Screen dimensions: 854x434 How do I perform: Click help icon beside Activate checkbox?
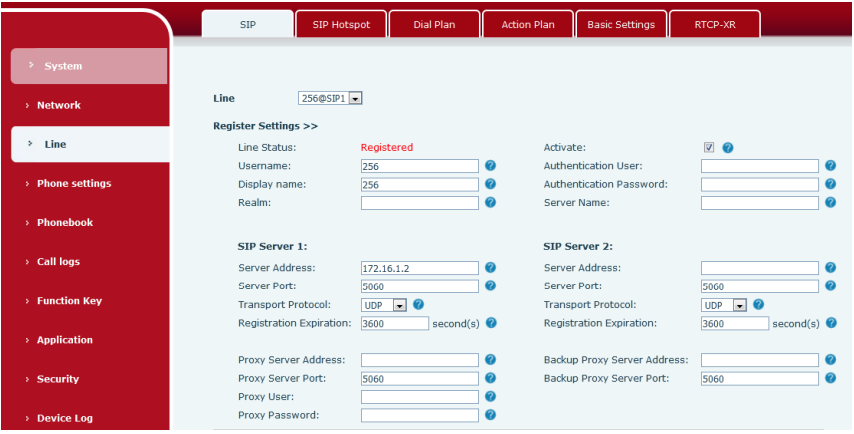click(x=728, y=148)
